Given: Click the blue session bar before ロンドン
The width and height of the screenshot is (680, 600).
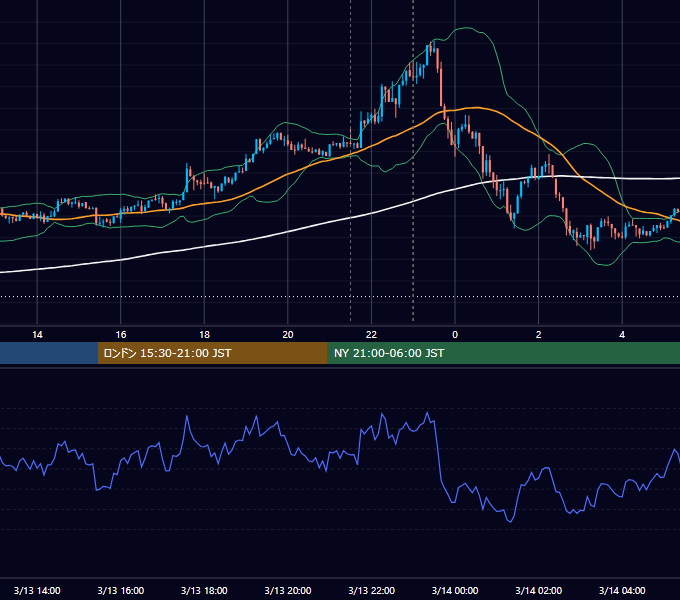Looking at the screenshot, I should 49,353.
